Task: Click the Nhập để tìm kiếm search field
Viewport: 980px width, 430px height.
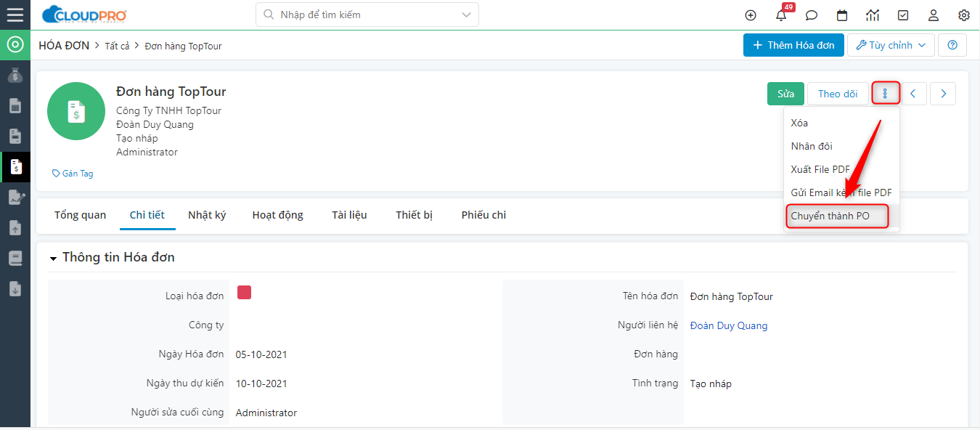Action: 363,15
